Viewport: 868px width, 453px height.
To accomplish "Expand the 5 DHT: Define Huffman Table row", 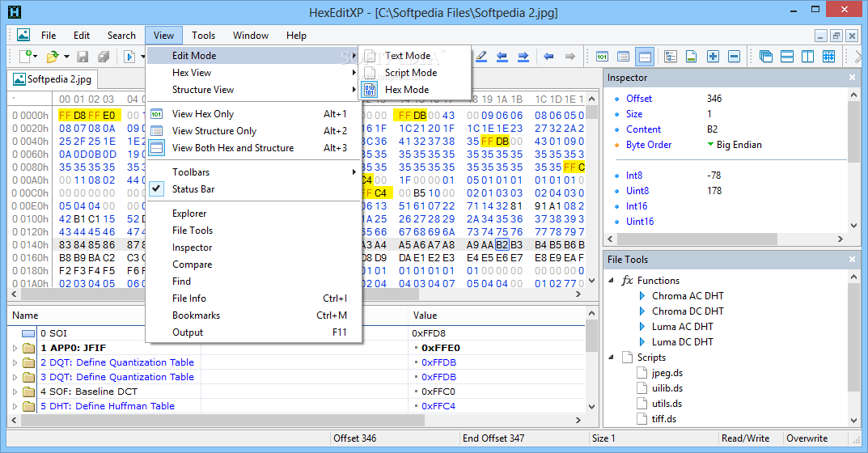I will click(x=15, y=406).
